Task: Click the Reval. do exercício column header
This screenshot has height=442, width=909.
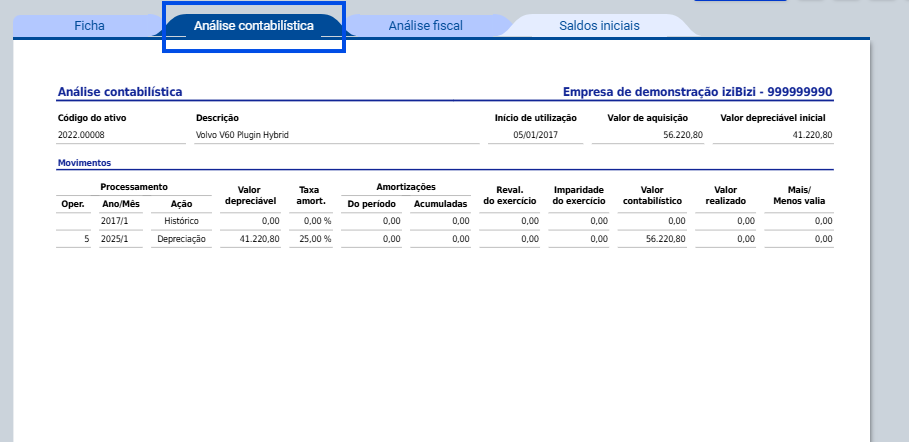Action: tap(510, 195)
